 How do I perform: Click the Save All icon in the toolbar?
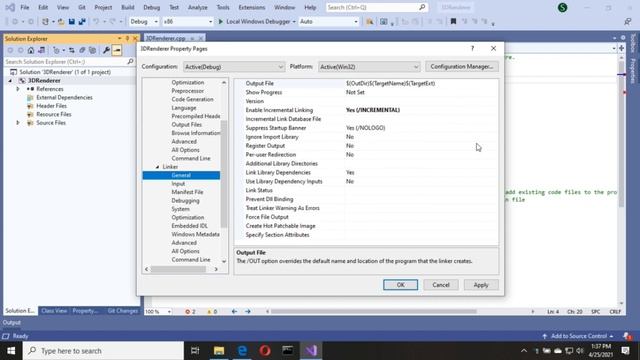[82, 22]
